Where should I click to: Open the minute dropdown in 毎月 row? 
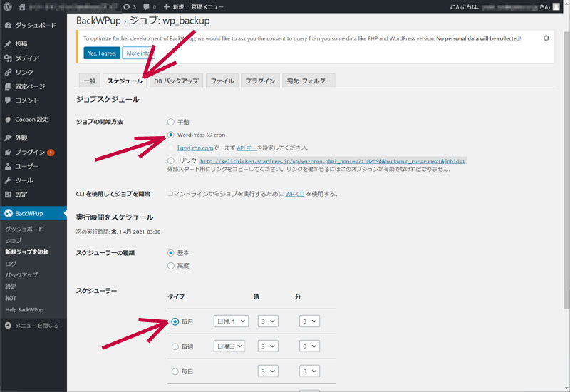pyautogui.click(x=310, y=321)
